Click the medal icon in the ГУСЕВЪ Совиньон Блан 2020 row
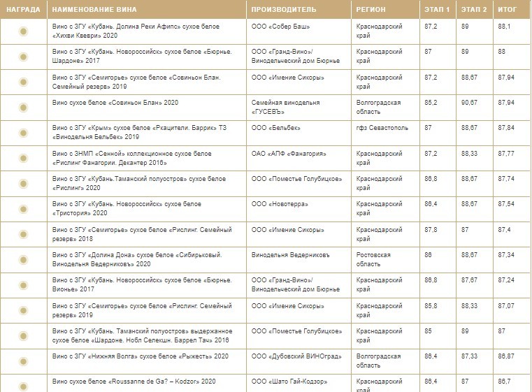The image size is (532, 392). point(23,108)
